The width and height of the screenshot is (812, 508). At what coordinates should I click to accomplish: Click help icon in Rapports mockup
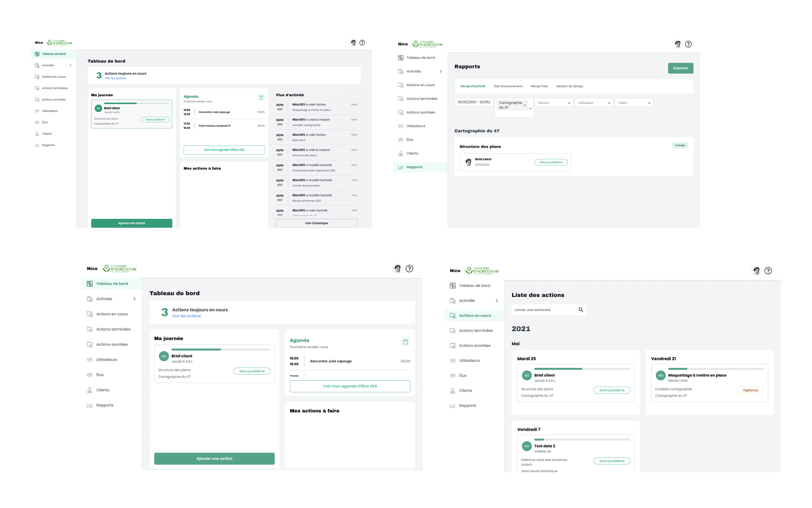688,44
